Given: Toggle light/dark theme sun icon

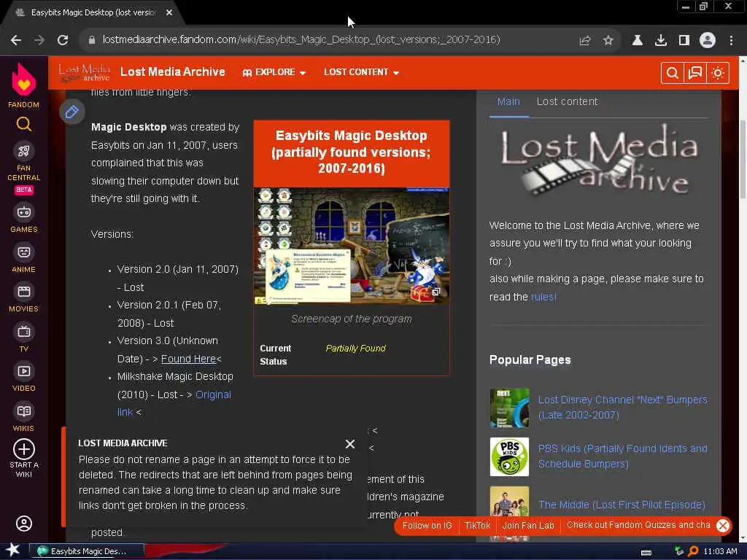Looking at the screenshot, I should (718, 73).
